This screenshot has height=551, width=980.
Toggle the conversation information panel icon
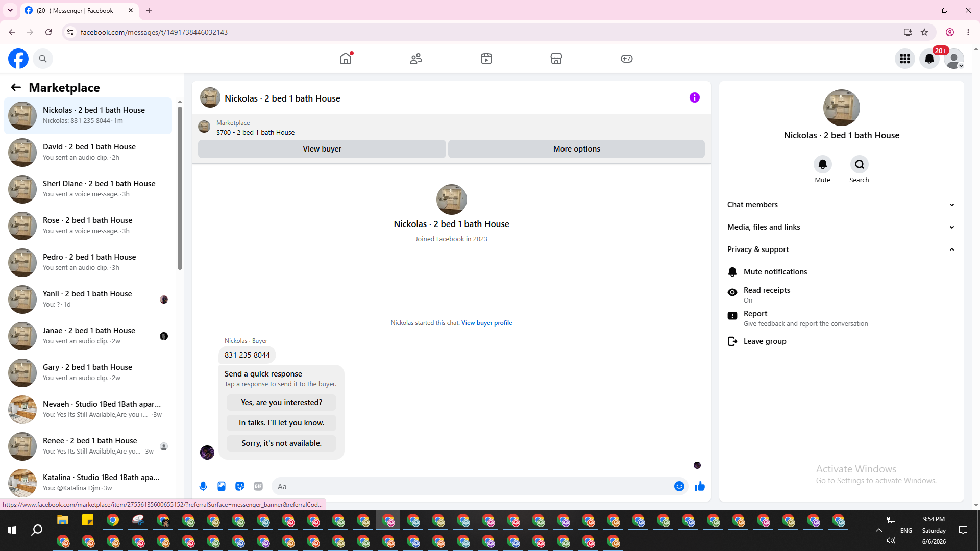[695, 97]
